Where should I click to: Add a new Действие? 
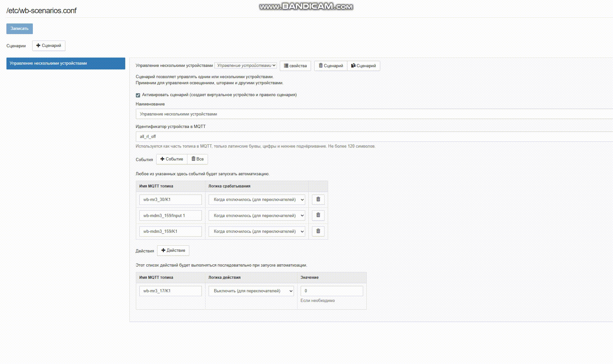tap(173, 250)
